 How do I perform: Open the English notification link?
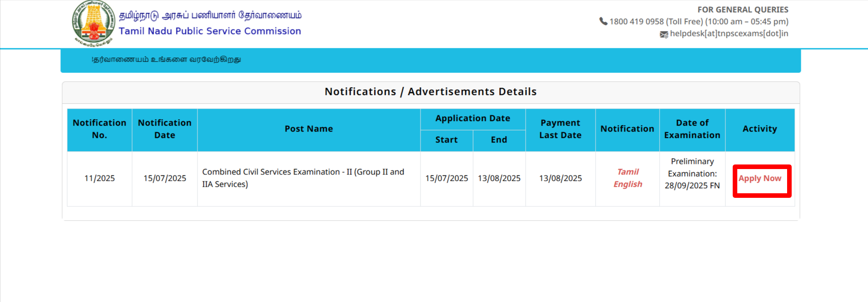tap(628, 184)
